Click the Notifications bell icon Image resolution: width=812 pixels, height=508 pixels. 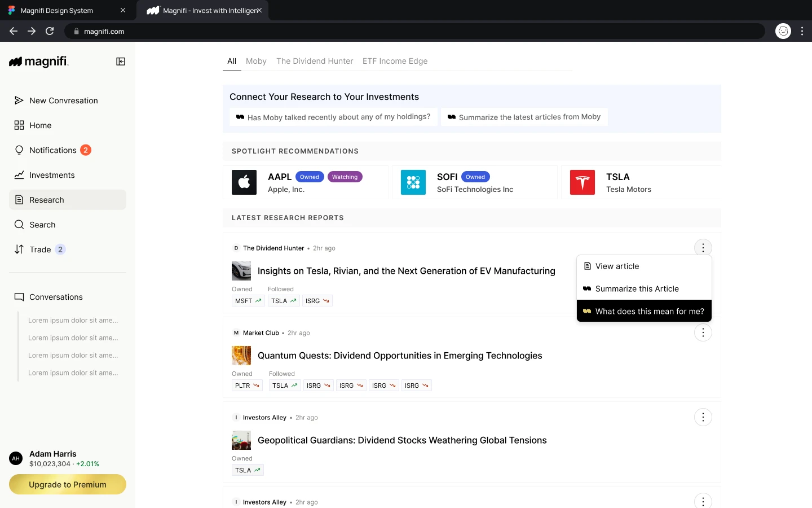19,150
